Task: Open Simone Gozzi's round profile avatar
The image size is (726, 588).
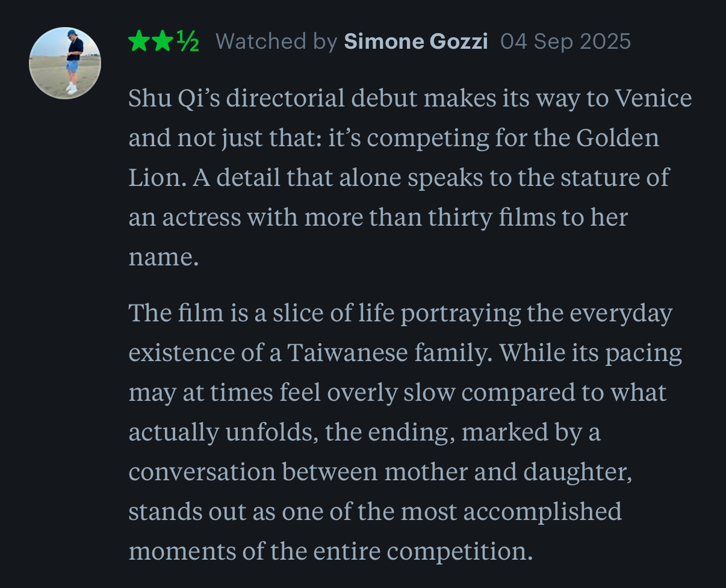Action: (x=65, y=63)
